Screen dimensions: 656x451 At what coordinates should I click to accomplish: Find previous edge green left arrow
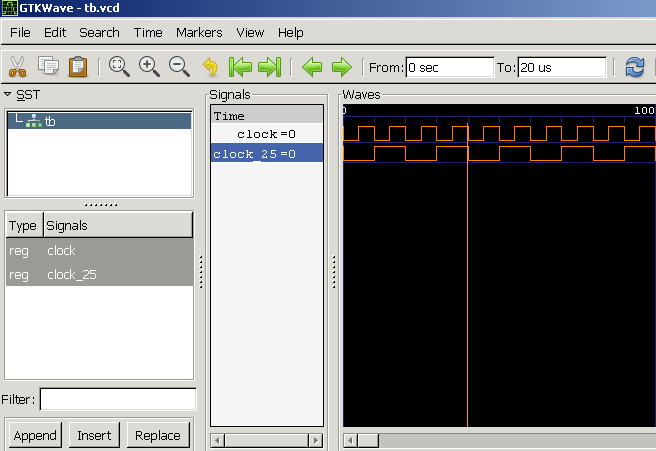(312, 67)
